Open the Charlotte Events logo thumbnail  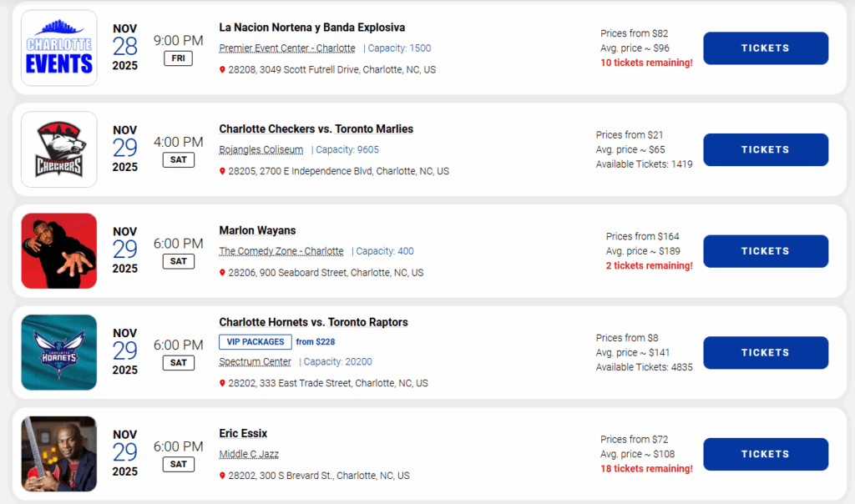point(58,48)
